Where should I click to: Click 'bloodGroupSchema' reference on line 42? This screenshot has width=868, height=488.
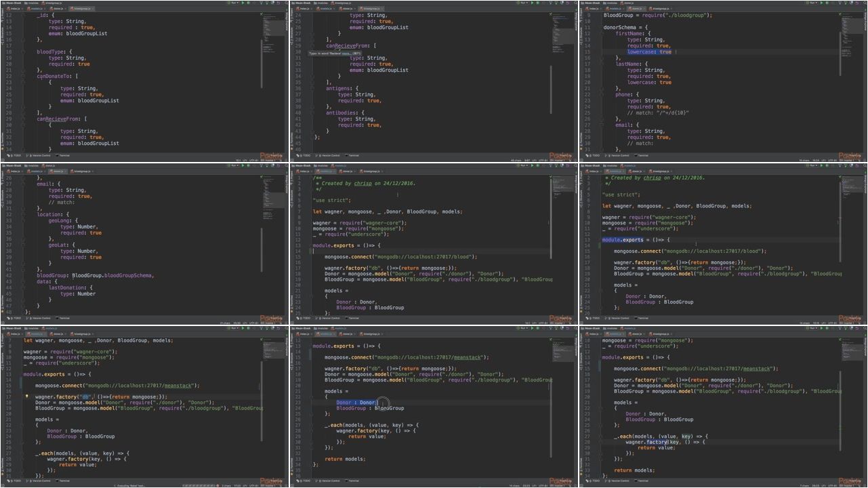129,275
